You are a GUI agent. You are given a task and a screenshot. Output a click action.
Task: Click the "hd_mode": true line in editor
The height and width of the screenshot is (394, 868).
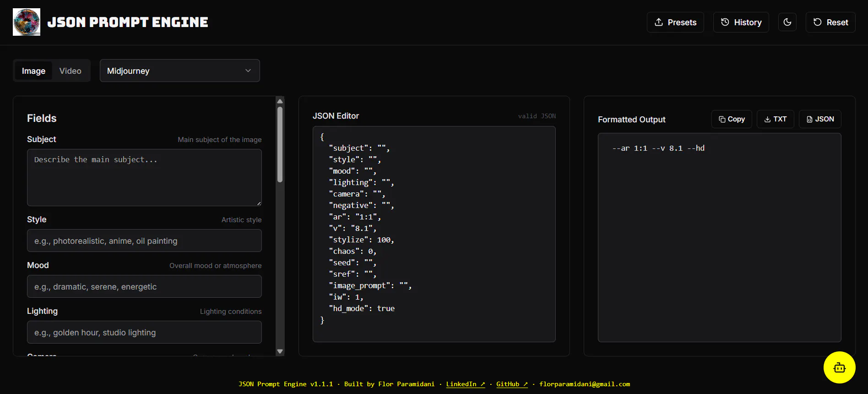[362, 308]
